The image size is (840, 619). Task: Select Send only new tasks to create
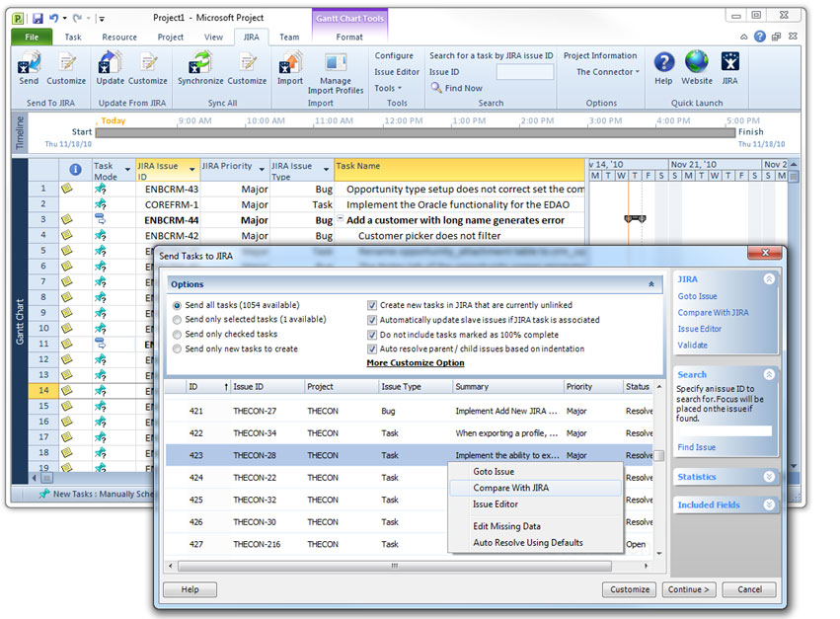pyautogui.click(x=177, y=348)
